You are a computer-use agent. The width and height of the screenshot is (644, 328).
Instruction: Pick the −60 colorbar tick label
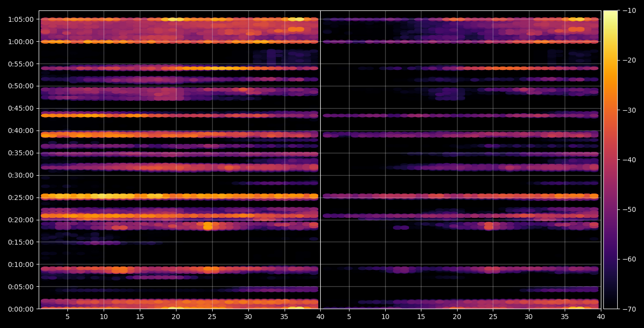coord(629,259)
